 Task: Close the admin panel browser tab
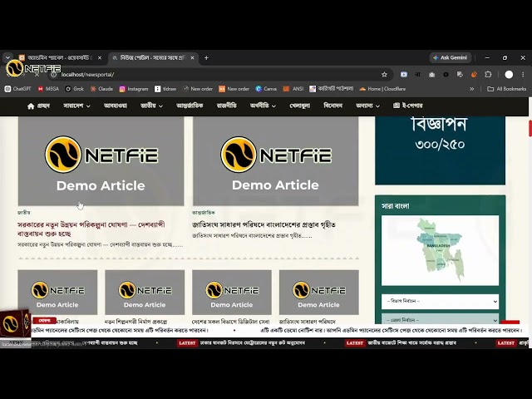[x=100, y=58]
